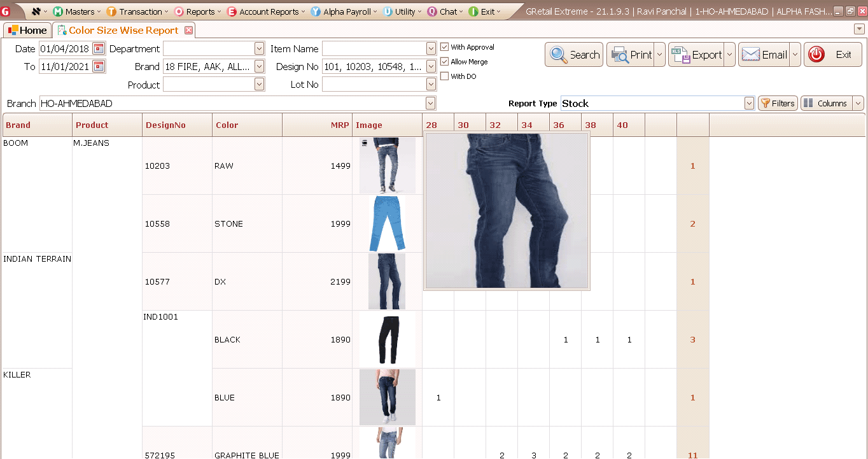
Task: Open the Export options arrow
Action: pyautogui.click(x=729, y=55)
